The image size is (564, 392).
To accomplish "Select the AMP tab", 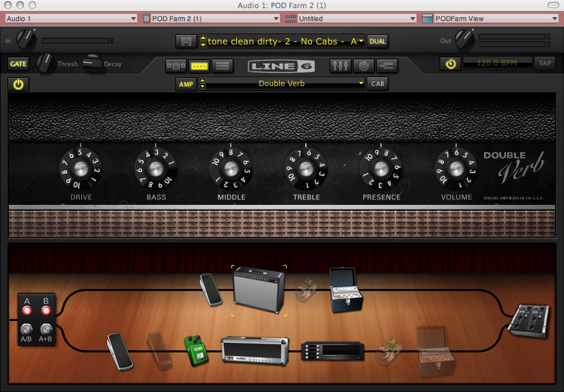I will click(186, 84).
